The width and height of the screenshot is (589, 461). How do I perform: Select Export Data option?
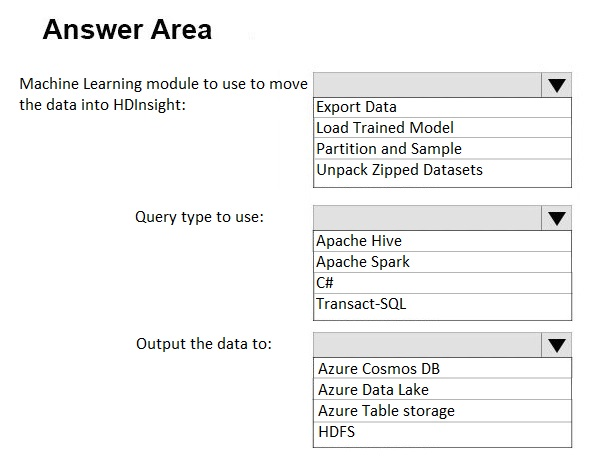pyautogui.click(x=442, y=107)
